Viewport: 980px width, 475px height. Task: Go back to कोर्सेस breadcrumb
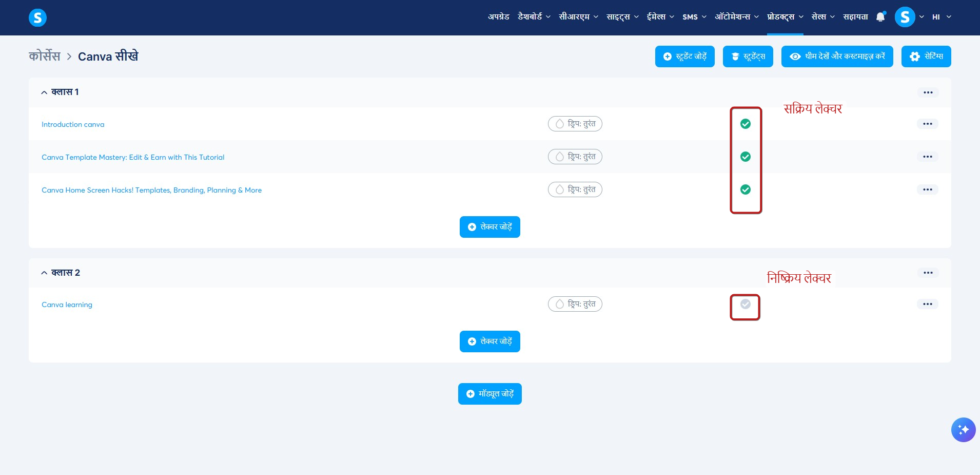click(45, 56)
